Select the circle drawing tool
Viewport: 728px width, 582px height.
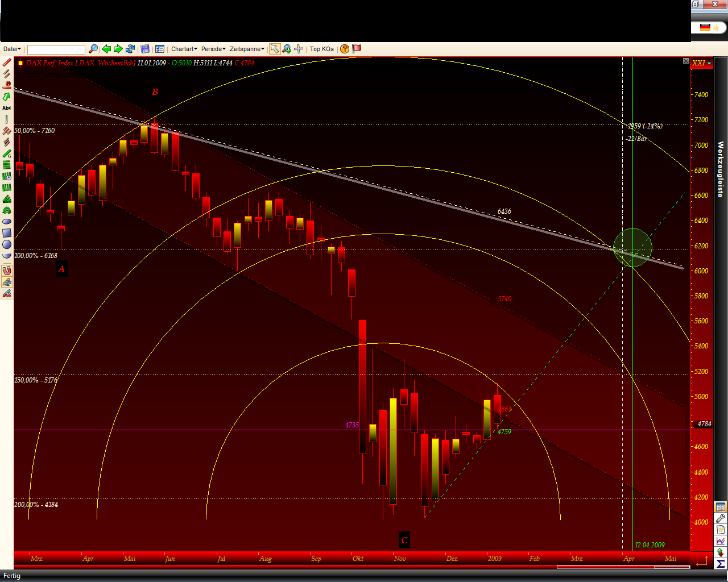pos(7,244)
